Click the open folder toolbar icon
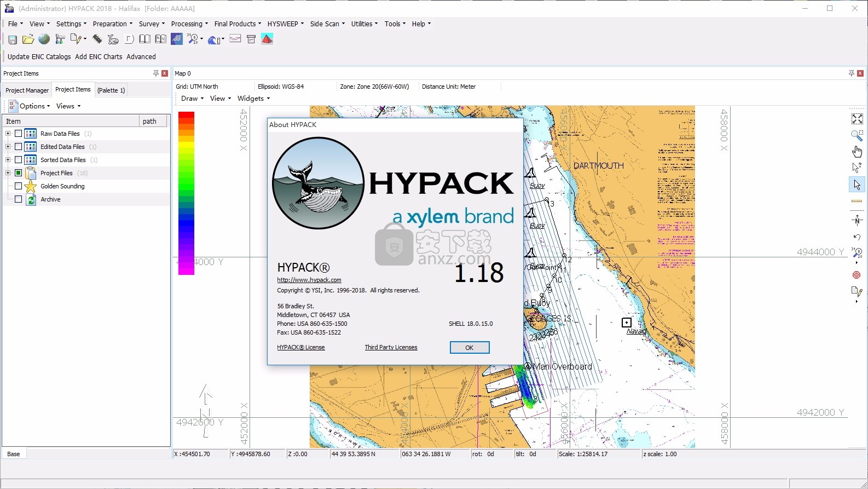The height and width of the screenshot is (489, 868). point(28,39)
